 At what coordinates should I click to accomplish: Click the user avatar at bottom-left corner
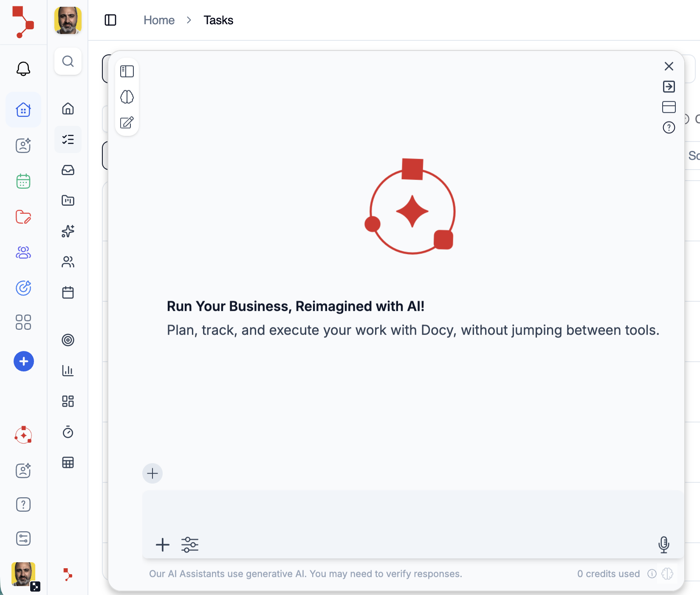pos(24,575)
